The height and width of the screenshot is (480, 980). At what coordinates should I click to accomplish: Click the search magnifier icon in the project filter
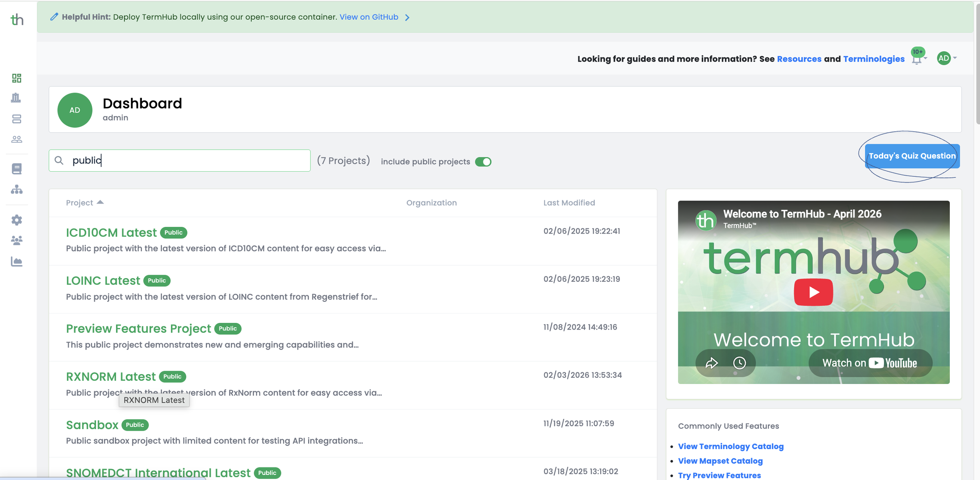(59, 160)
